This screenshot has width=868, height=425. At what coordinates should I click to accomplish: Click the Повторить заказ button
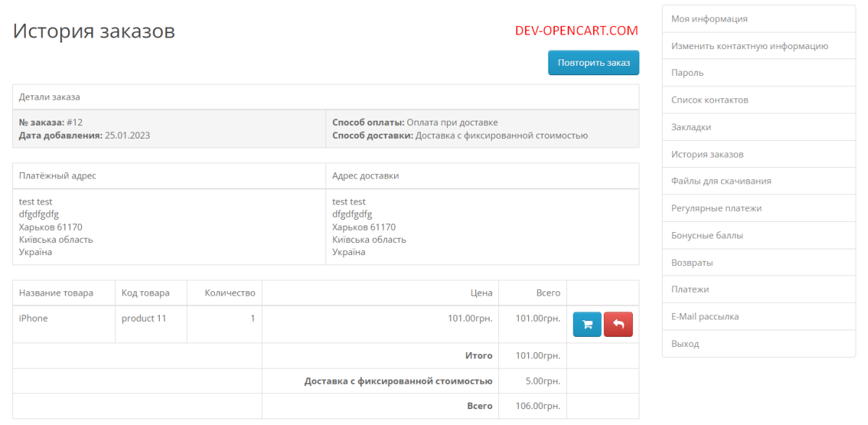[594, 63]
